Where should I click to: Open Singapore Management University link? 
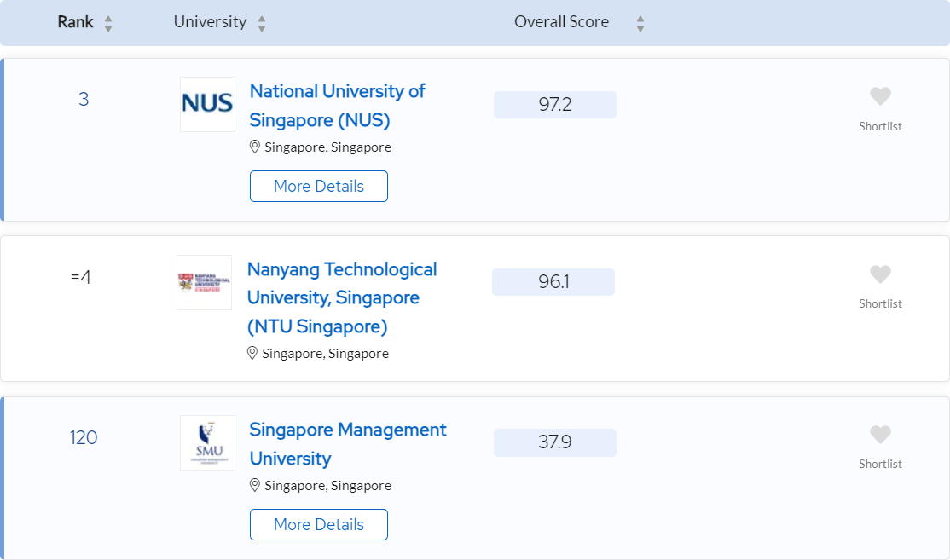348,444
